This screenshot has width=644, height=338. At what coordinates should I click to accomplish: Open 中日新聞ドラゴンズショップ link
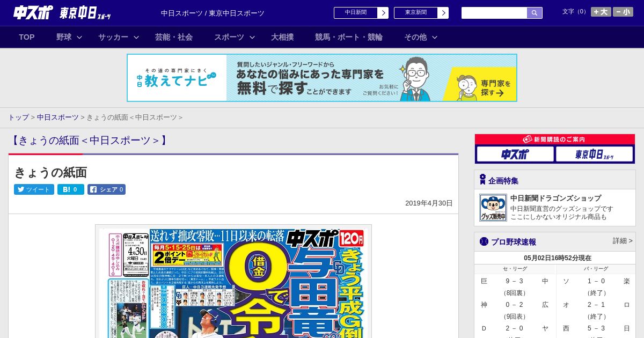pos(555,198)
